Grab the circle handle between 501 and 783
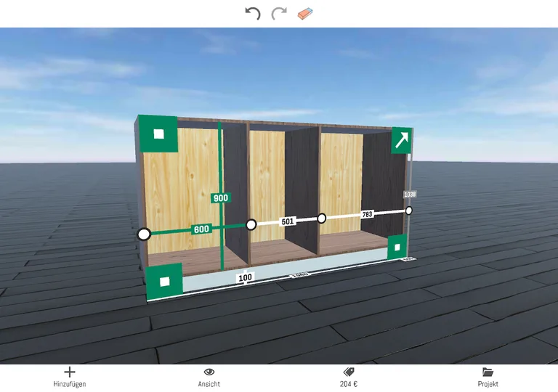 coord(322,218)
